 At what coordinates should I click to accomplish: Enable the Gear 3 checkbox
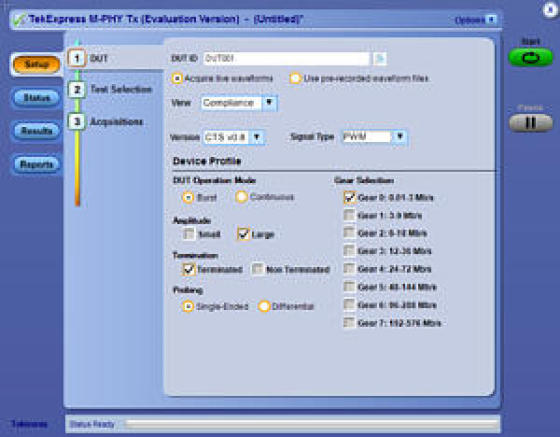349,251
